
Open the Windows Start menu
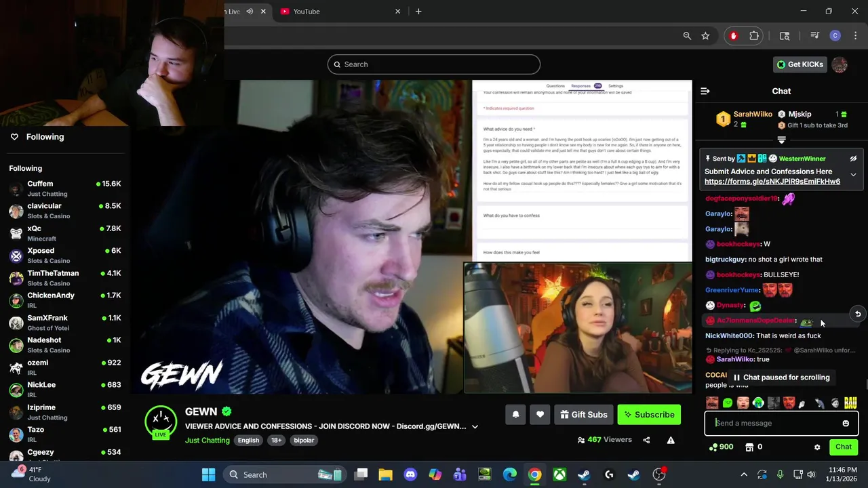click(x=208, y=474)
